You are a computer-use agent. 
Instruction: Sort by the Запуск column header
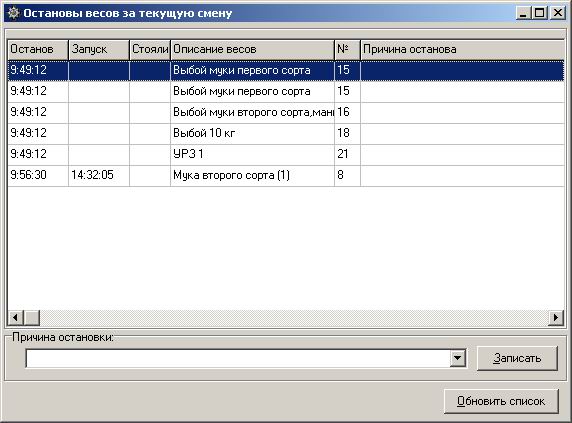pyautogui.click(x=99, y=49)
